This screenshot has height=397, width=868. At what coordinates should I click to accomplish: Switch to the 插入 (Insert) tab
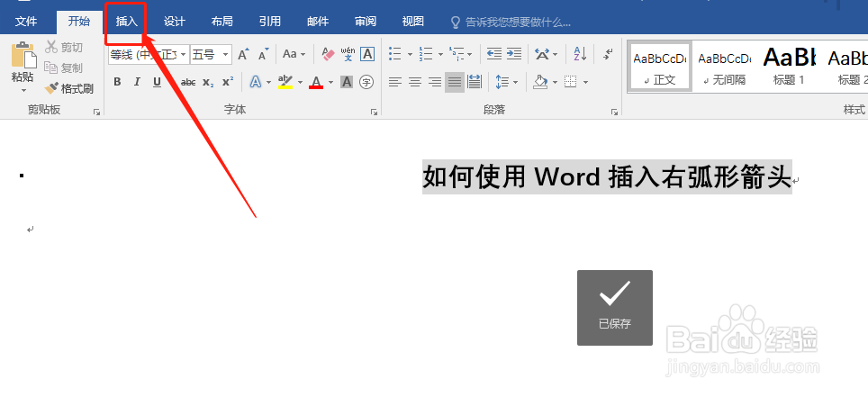click(126, 22)
